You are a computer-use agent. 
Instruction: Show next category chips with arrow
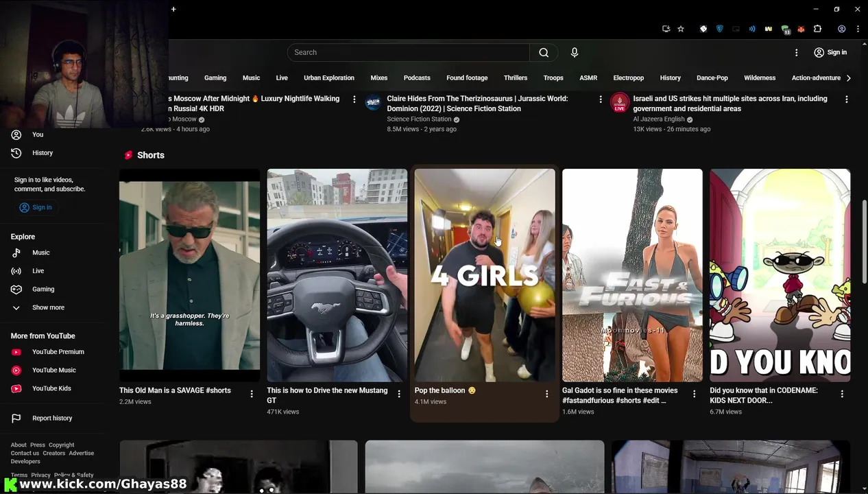tap(849, 78)
